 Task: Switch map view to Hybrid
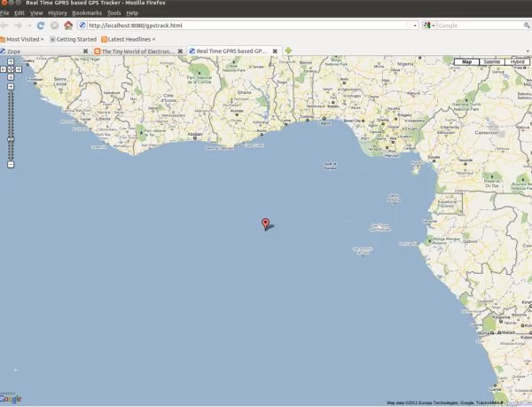(x=517, y=62)
